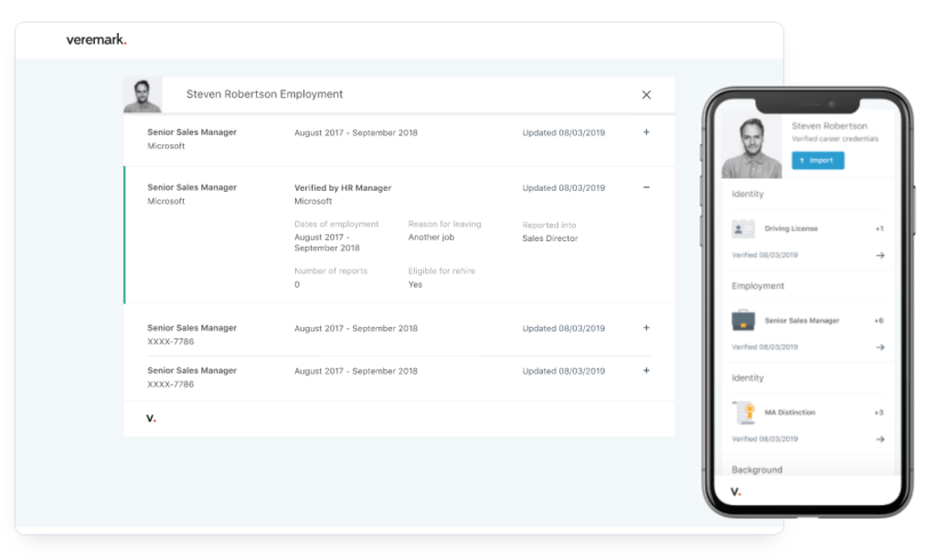The image size is (936, 560).
Task: Expand the first XXXX-7786 employment row
Action: [646, 328]
